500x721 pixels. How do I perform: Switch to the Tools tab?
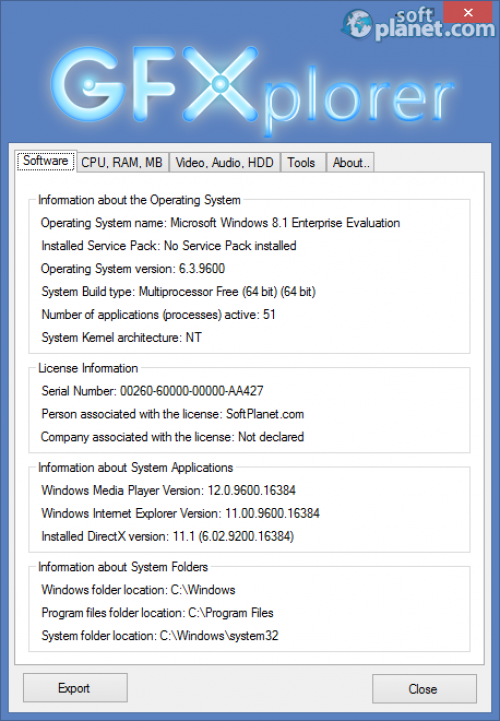tap(301, 162)
